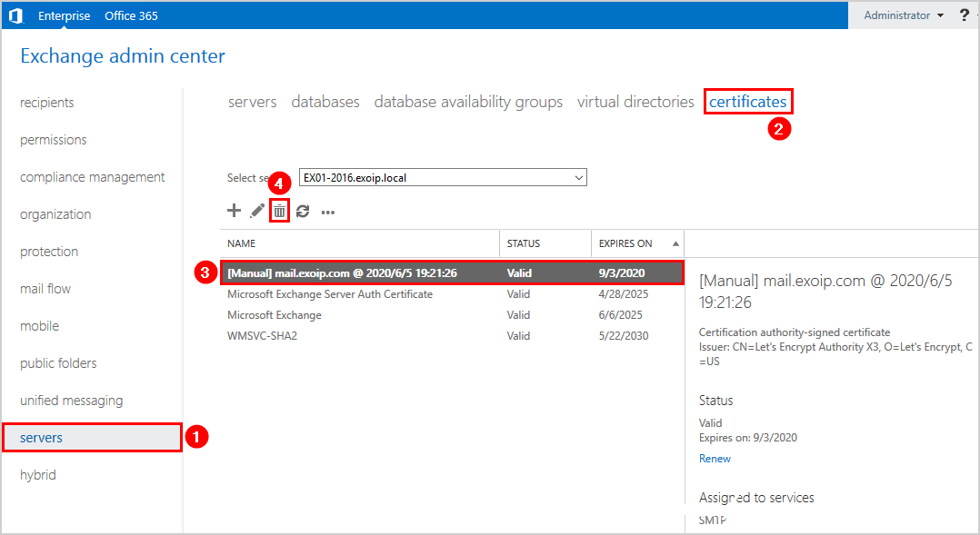Go to permissions in the sidebar

pyautogui.click(x=53, y=140)
